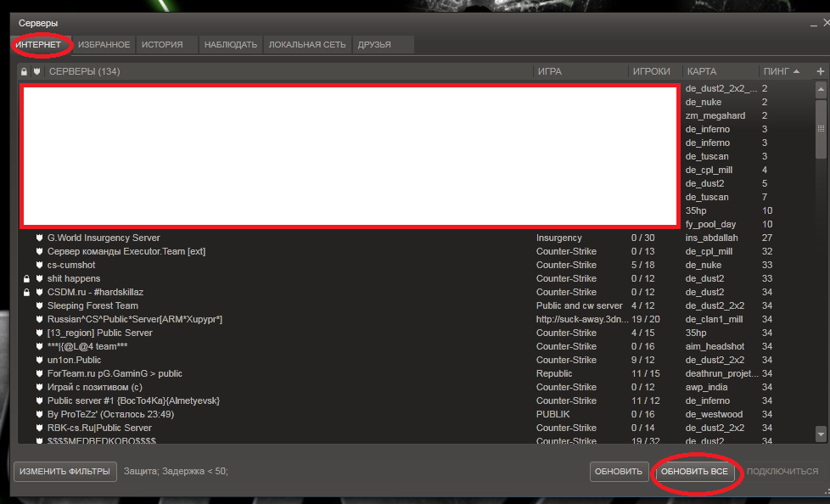The width and height of the screenshot is (830, 504).
Task: Click the ПОДКЛЮЧИТЬСЯ button
Action: pyautogui.click(x=782, y=471)
